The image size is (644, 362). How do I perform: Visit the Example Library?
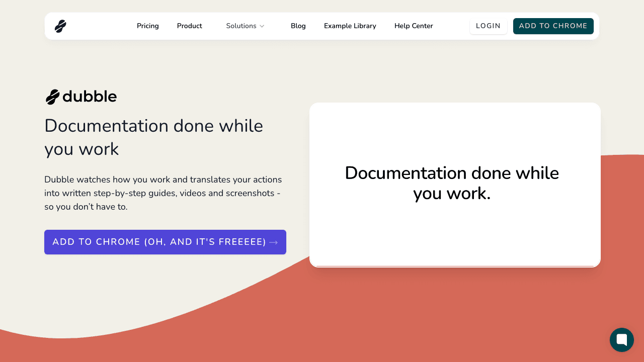(x=350, y=26)
